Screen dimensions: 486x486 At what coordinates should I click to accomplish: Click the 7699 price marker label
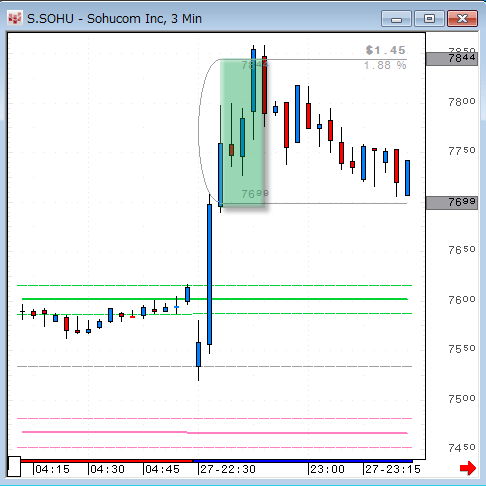[x=452, y=203]
